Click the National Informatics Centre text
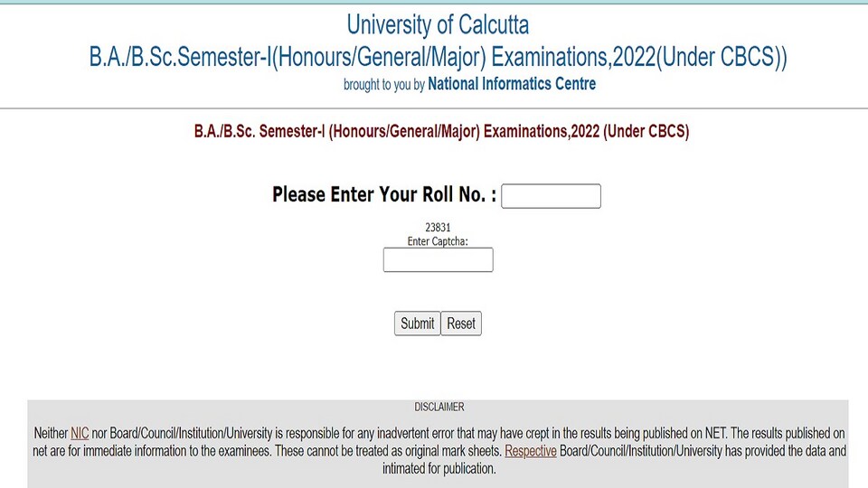 click(512, 83)
